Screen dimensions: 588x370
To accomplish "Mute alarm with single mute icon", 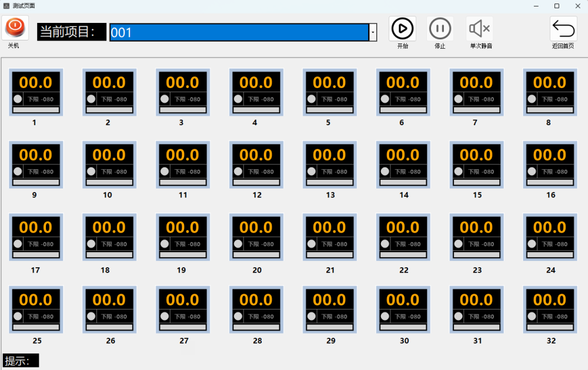I will pyautogui.click(x=480, y=28).
